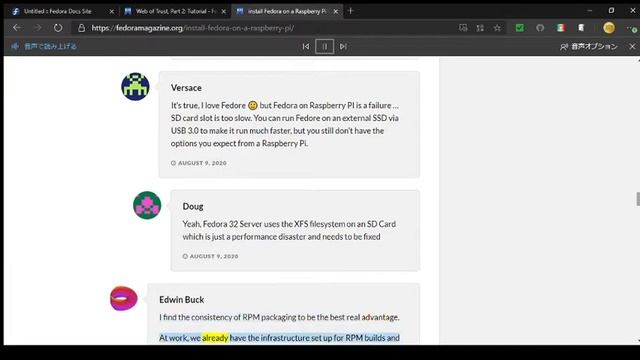640x360 pixels.
Task: Close the read aloud toolbar
Action: coord(632,47)
